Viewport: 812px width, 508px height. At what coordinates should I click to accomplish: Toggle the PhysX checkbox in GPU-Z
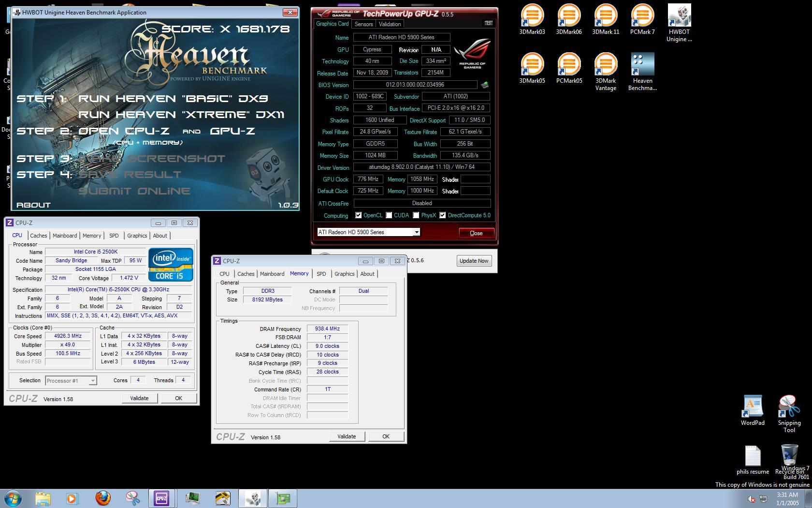click(x=416, y=215)
